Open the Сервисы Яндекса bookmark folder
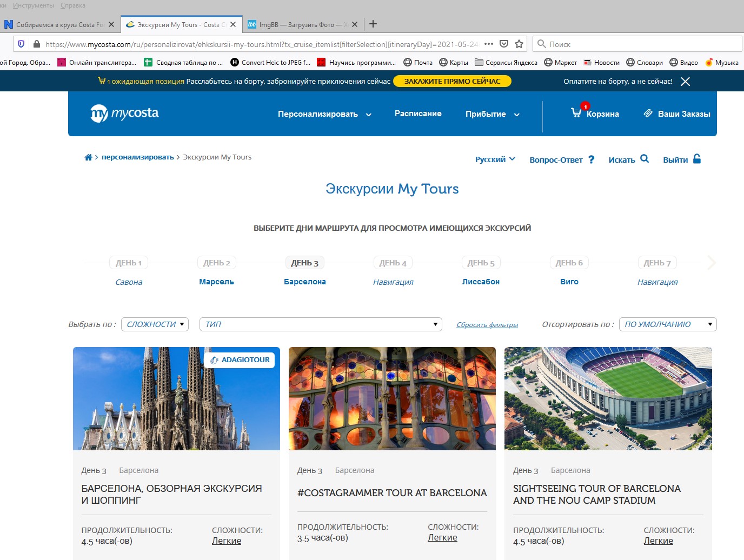744x560 pixels. click(506, 62)
